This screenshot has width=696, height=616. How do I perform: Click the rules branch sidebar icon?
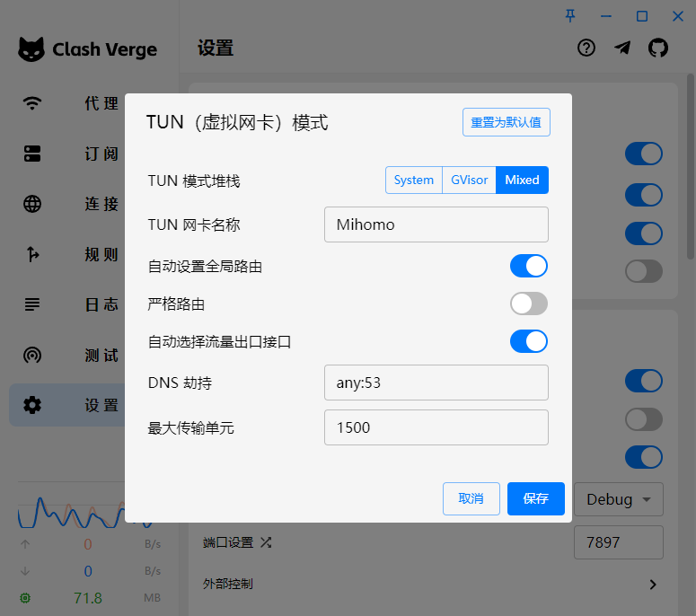click(x=32, y=254)
